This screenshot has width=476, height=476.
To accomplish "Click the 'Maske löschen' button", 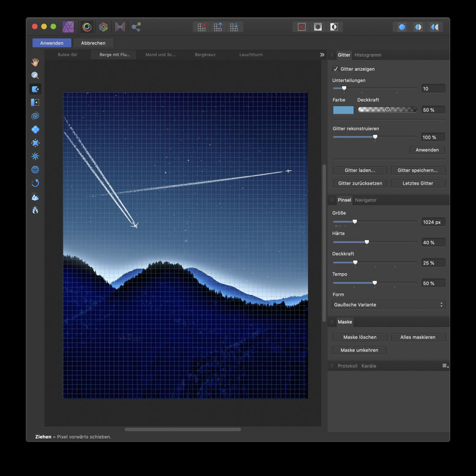I will [360, 337].
